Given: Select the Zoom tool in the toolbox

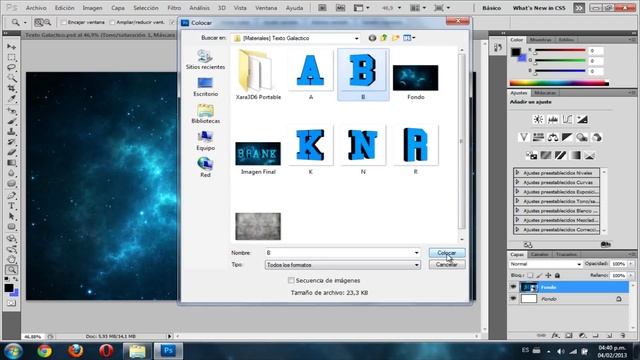Looking at the screenshot, I should pos(11,270).
